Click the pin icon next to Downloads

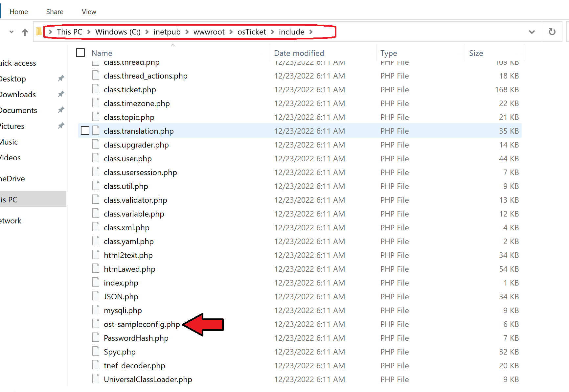pyautogui.click(x=61, y=94)
